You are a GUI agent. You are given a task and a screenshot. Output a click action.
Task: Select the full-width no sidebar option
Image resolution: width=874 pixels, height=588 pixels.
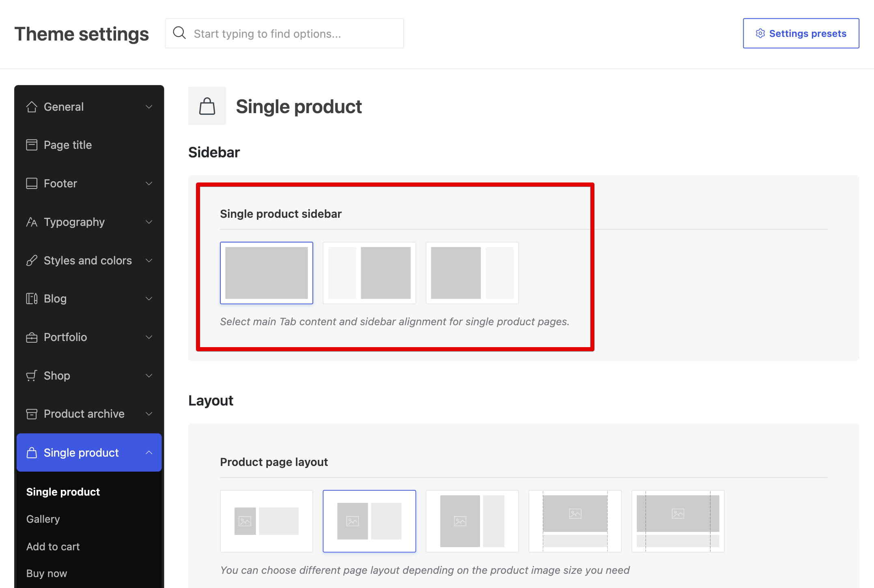click(267, 273)
